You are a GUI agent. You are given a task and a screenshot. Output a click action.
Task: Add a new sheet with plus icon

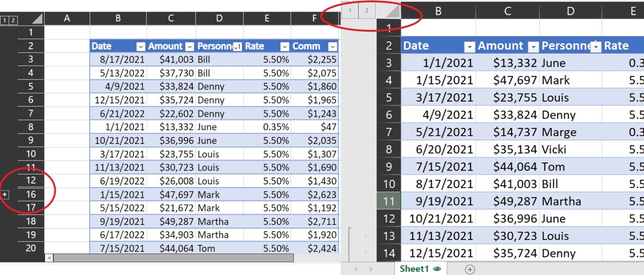(x=470, y=269)
